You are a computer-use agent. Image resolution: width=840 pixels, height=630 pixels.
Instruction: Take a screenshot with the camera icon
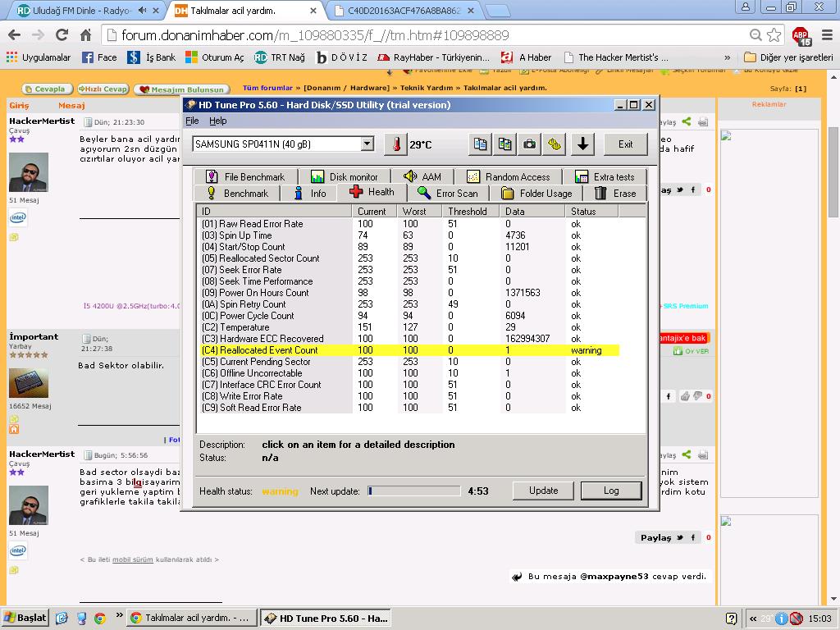pos(529,144)
